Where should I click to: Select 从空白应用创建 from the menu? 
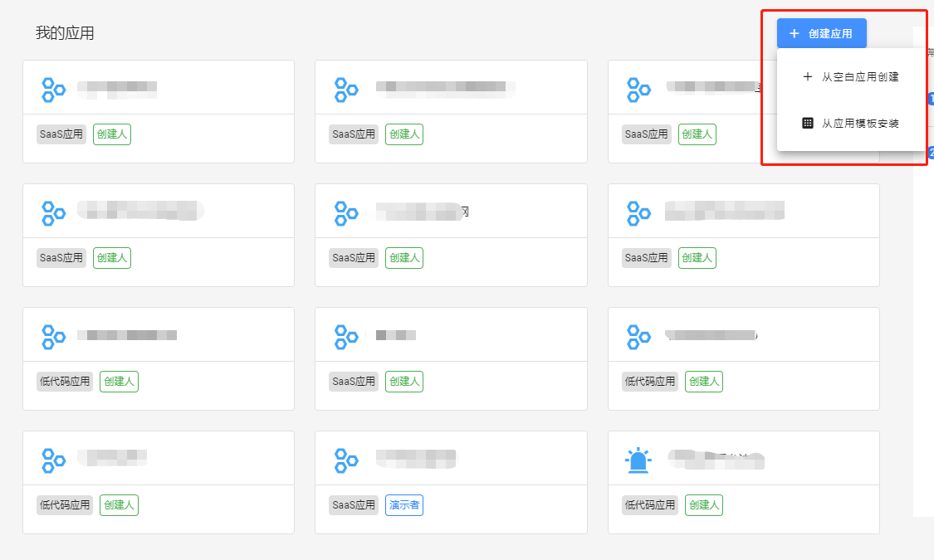coord(859,76)
